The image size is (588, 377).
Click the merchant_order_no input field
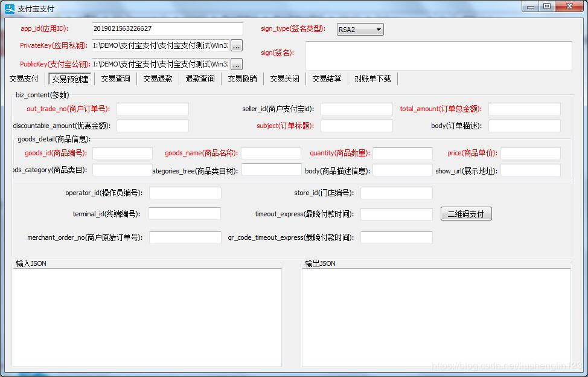tap(185, 237)
